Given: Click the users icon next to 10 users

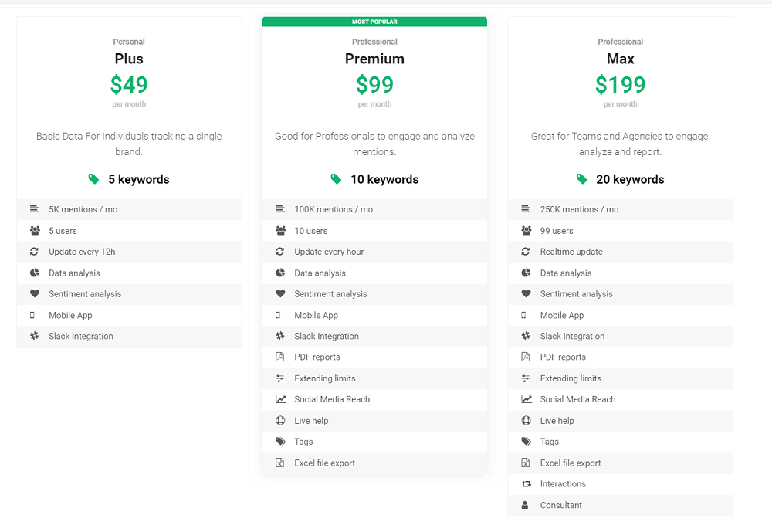Looking at the screenshot, I should pos(281,230).
